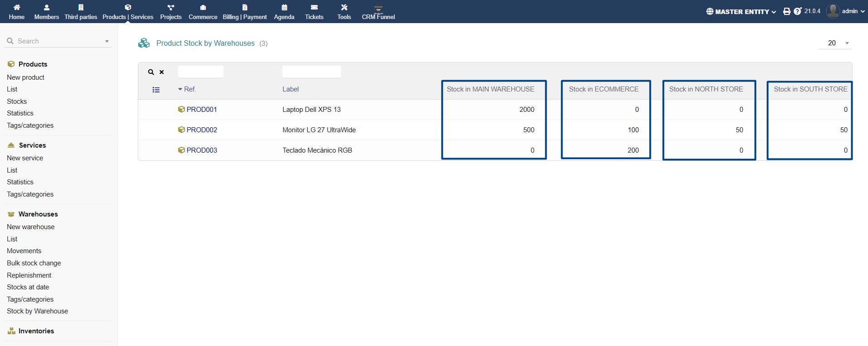The height and width of the screenshot is (346, 868).
Task: Open the Billing | Payment menu
Action: 245,12
